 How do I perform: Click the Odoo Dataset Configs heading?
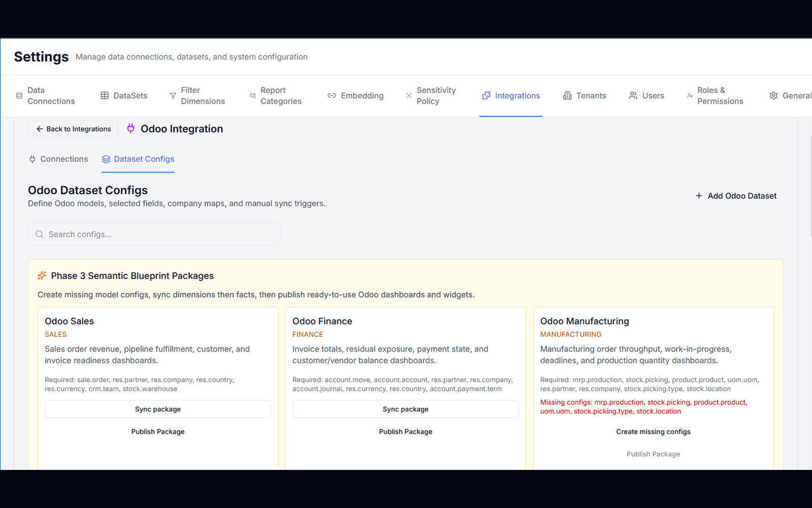pyautogui.click(x=88, y=190)
